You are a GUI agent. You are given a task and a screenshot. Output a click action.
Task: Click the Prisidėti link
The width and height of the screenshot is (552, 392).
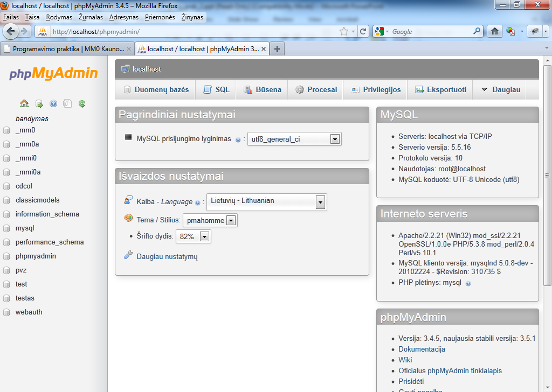click(x=411, y=381)
